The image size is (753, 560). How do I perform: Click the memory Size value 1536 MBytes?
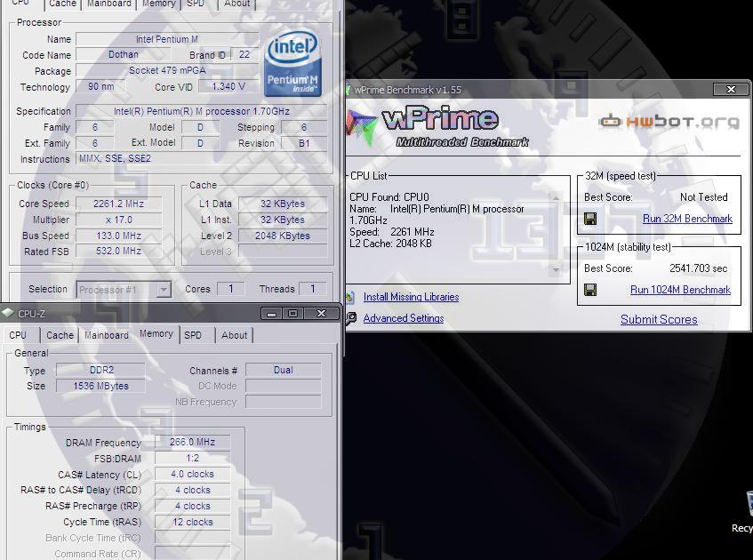click(100, 386)
